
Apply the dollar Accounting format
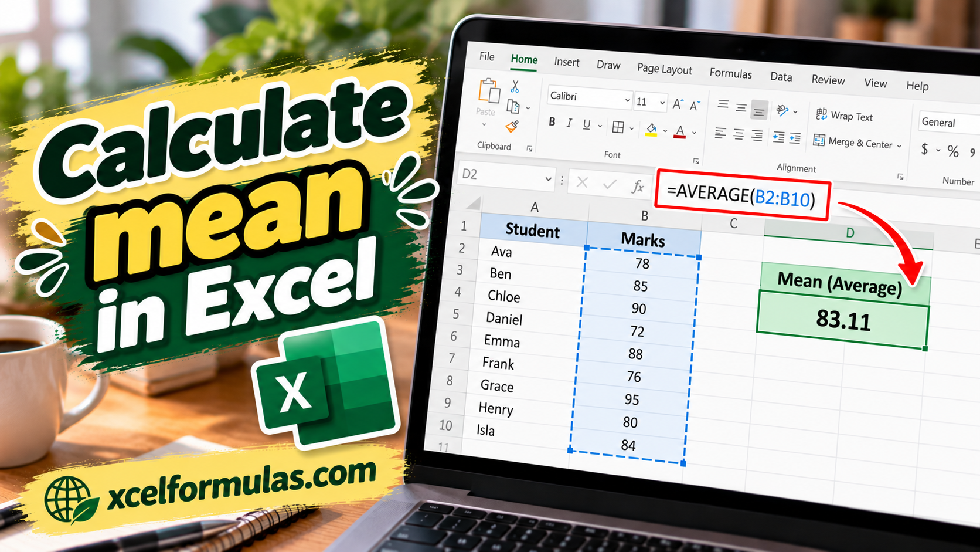click(x=924, y=149)
